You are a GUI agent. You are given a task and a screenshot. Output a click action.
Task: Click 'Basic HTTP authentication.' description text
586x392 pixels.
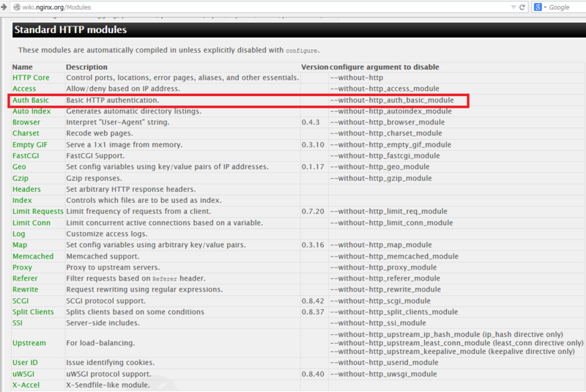click(x=113, y=100)
